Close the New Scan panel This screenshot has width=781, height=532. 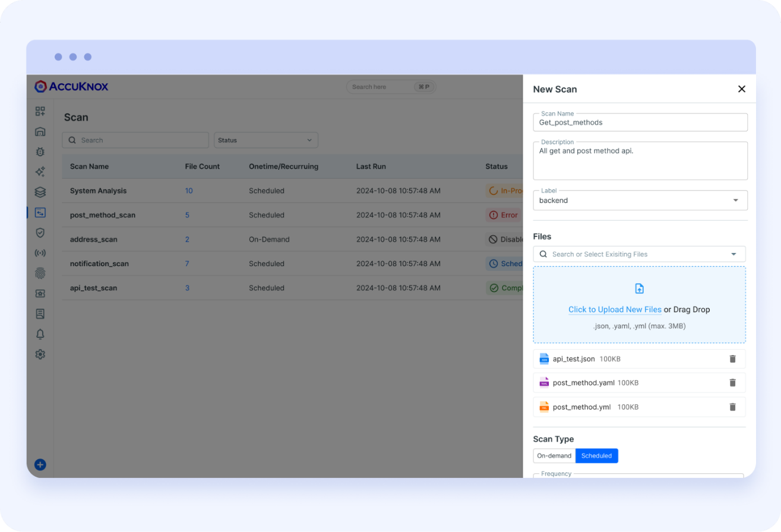click(x=741, y=88)
